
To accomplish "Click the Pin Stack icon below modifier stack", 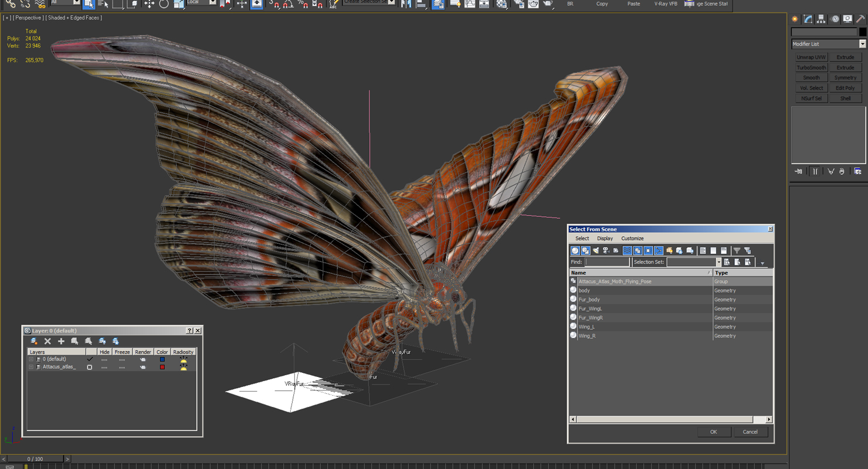I will tap(798, 171).
